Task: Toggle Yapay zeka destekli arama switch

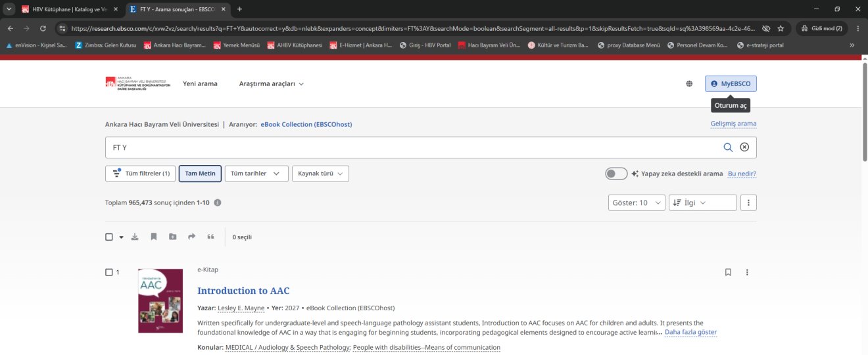Action: (x=616, y=174)
